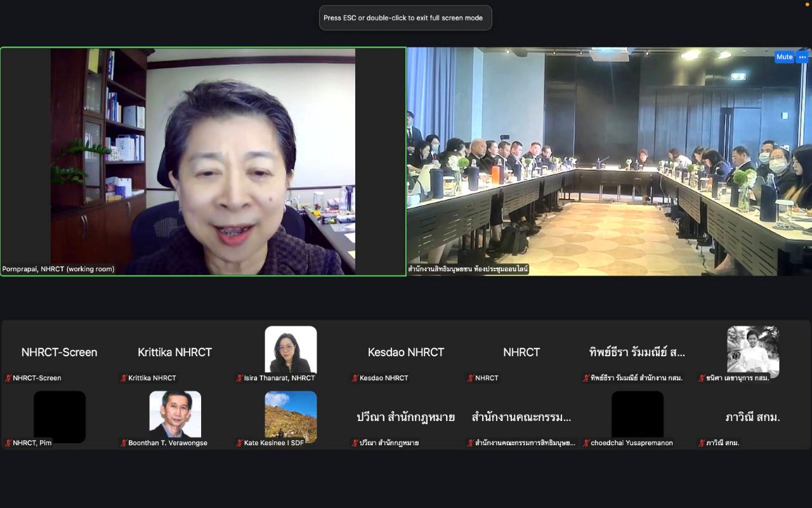Select the Kesdao NHRCT participant tile
This screenshot has width=812, height=508.
406,352
